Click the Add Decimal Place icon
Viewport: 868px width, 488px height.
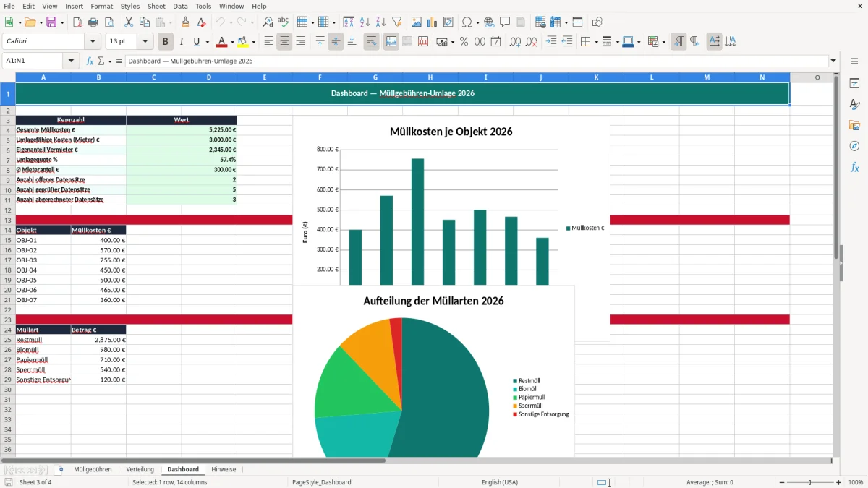tap(515, 42)
